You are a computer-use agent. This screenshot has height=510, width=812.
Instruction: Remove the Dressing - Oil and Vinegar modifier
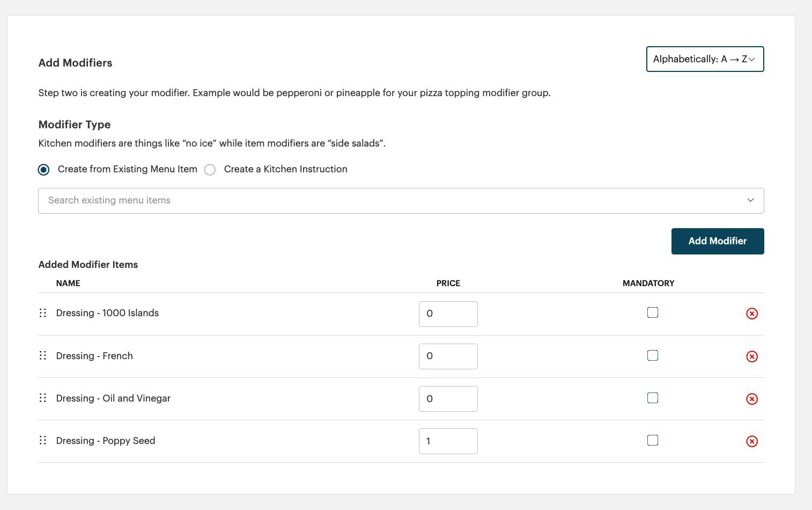[752, 399]
